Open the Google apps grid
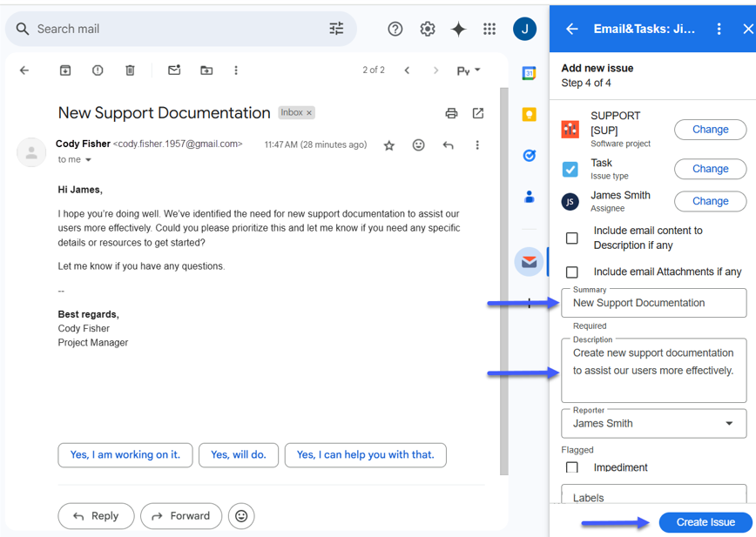 [x=489, y=29]
